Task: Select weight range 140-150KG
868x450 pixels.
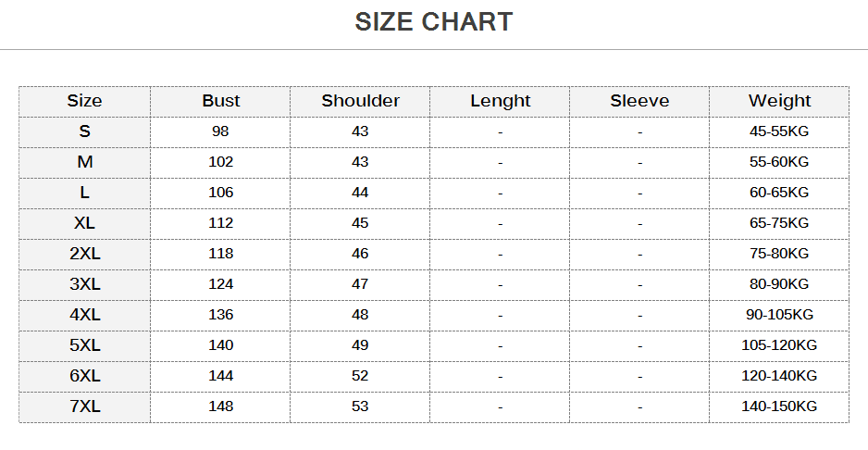Action: click(779, 406)
